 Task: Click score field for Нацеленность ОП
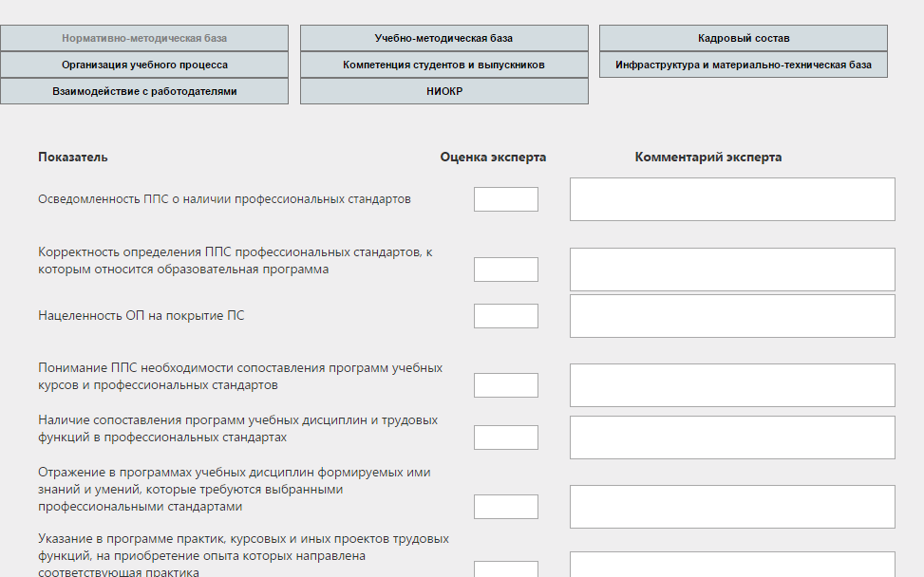(505, 316)
